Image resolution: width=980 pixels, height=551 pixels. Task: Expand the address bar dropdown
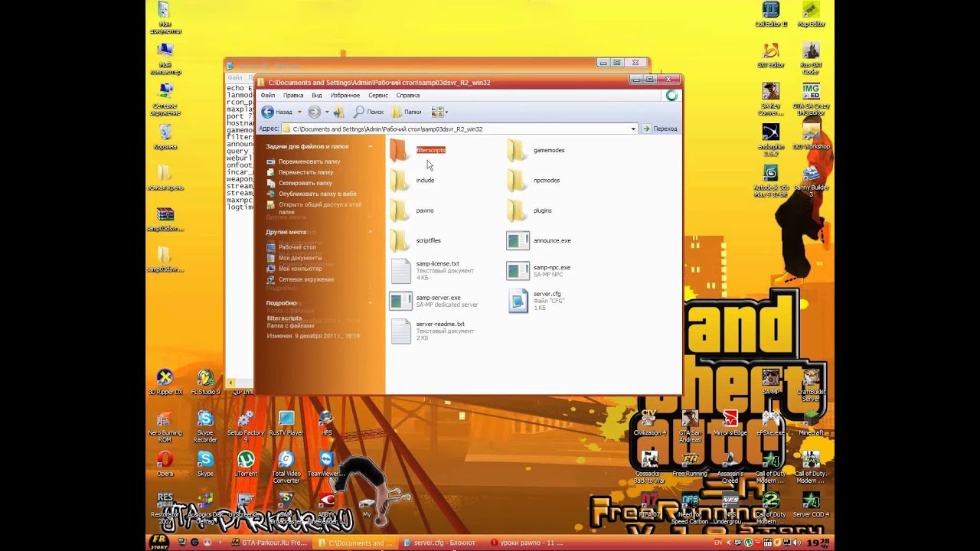tap(633, 129)
